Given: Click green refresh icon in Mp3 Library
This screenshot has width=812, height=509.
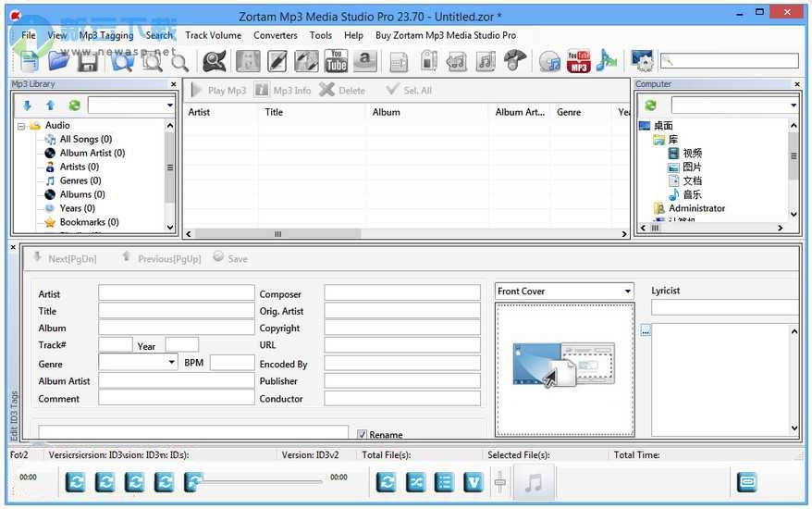Looking at the screenshot, I should click(x=75, y=106).
